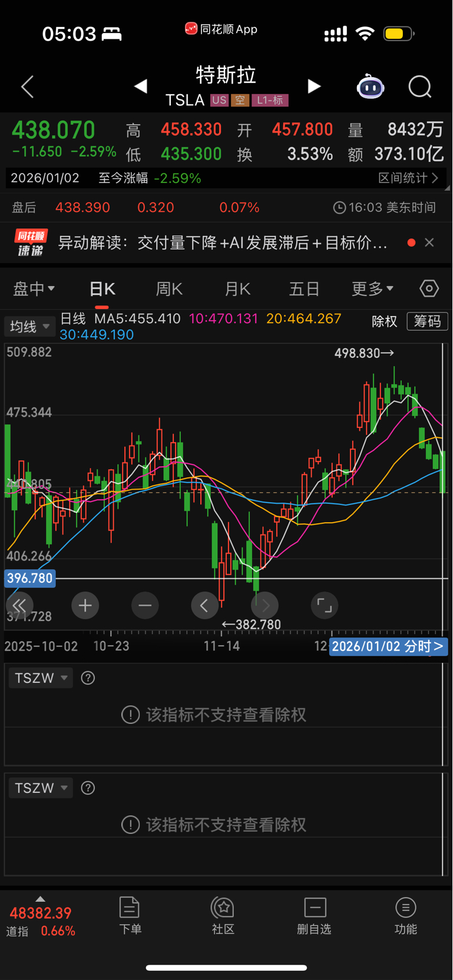Open chart settings hexagon icon

coord(429,288)
